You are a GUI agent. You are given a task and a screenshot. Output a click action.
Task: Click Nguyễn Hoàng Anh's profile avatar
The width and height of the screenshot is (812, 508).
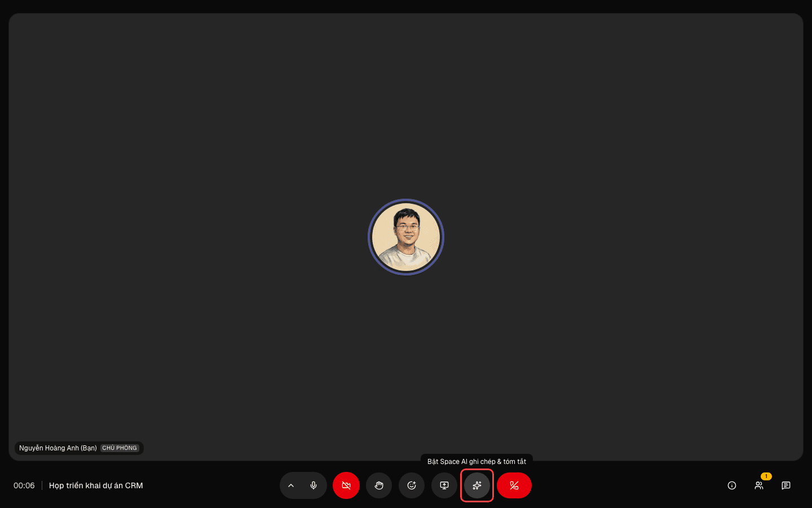pos(406,237)
